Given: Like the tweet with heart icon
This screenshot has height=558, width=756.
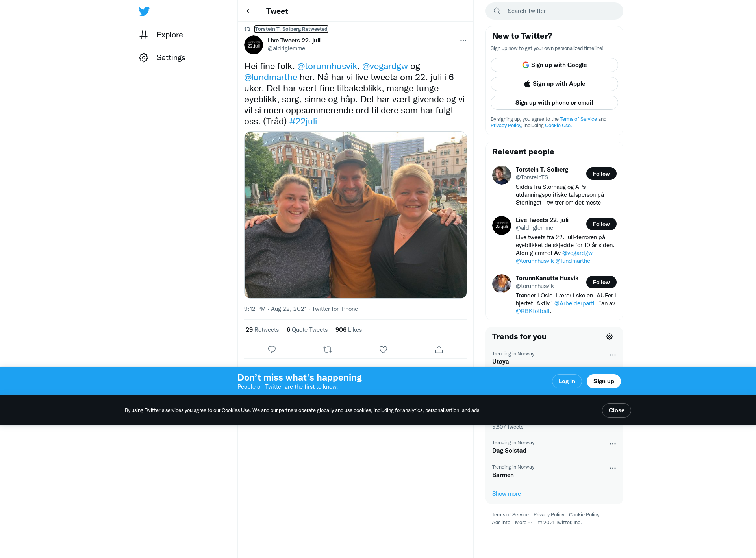Looking at the screenshot, I should click(x=383, y=349).
